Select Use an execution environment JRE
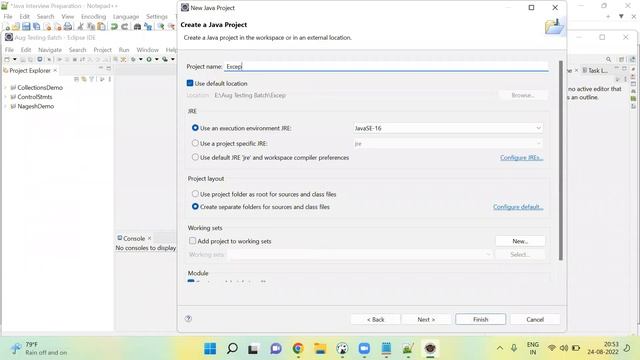The height and width of the screenshot is (360, 640). tap(195, 128)
